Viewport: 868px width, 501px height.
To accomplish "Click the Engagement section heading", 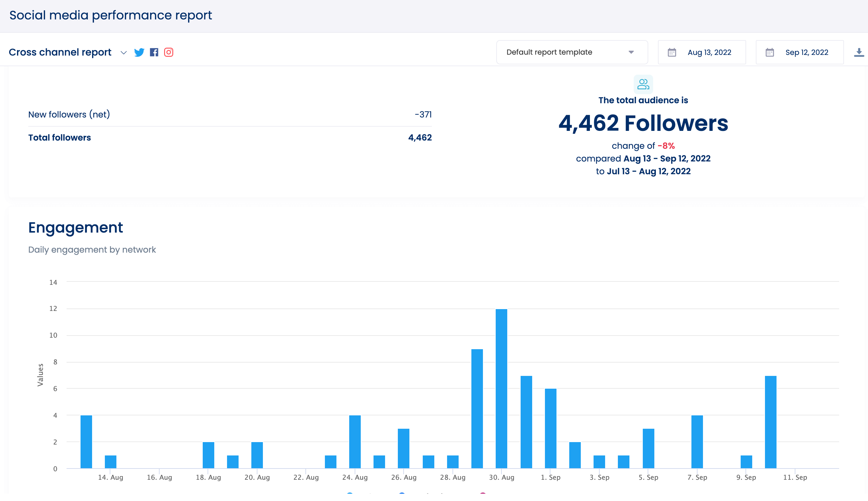I will [x=76, y=227].
